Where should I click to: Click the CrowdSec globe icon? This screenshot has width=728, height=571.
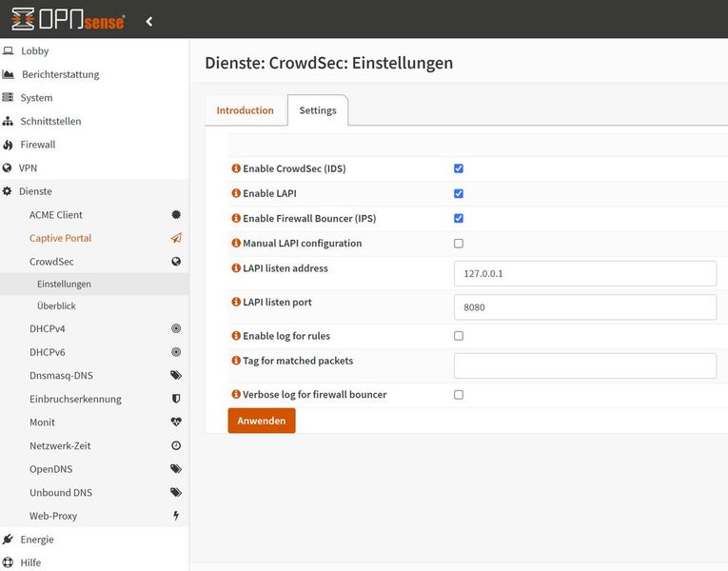coord(176,262)
